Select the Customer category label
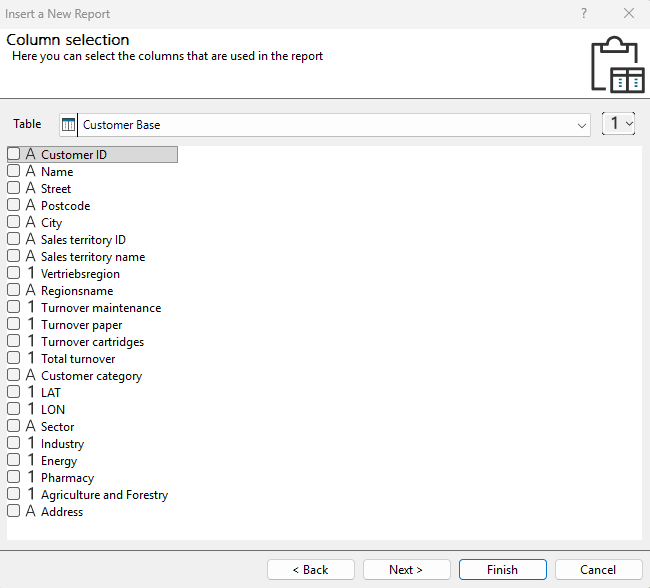The height and width of the screenshot is (588, 650). click(91, 376)
